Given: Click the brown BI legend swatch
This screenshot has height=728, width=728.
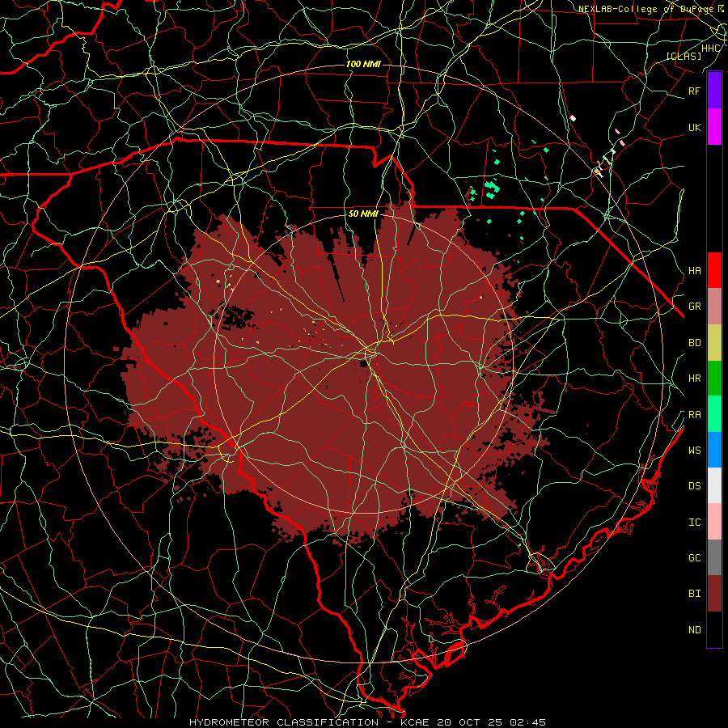Looking at the screenshot, I should pyautogui.click(x=714, y=594).
